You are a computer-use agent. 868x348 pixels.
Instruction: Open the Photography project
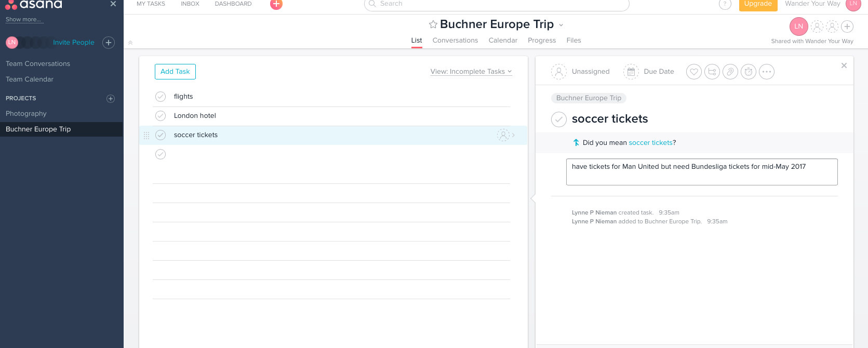pos(26,114)
